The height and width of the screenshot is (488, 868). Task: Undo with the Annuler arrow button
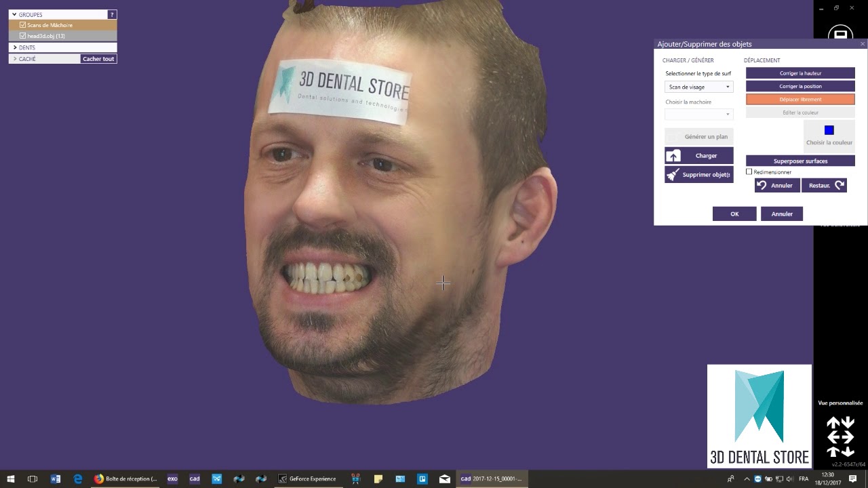click(777, 185)
